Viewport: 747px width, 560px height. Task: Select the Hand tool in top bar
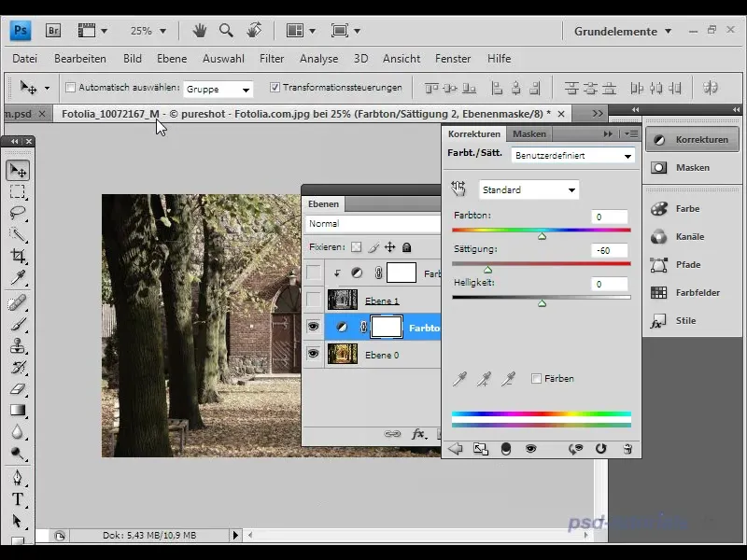[199, 31]
